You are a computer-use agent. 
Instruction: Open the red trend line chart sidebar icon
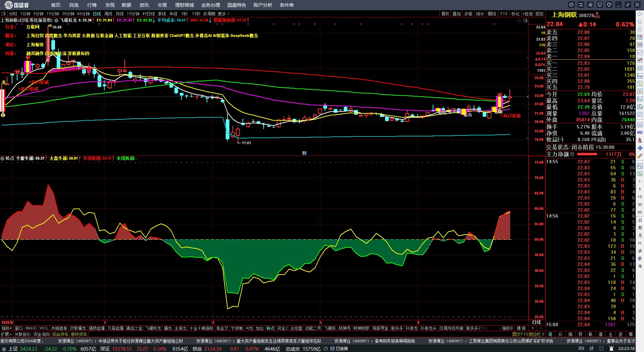tap(640, 53)
